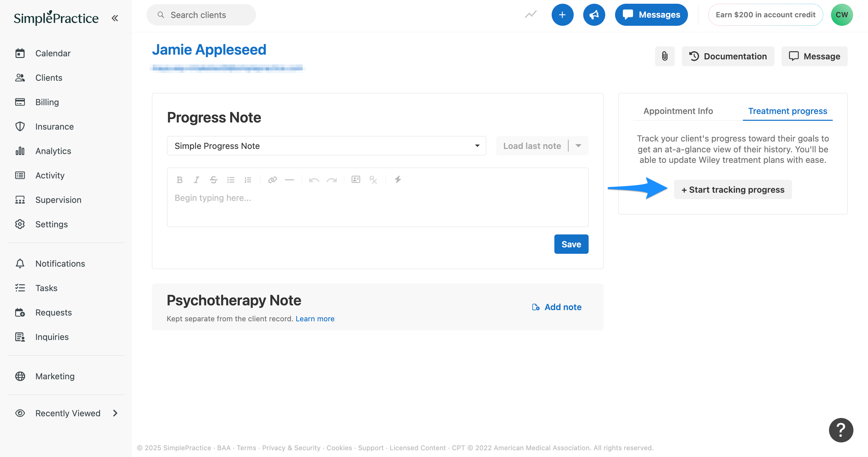Click the Marketing globe icon
This screenshot has width=868, height=457.
coord(20,376)
